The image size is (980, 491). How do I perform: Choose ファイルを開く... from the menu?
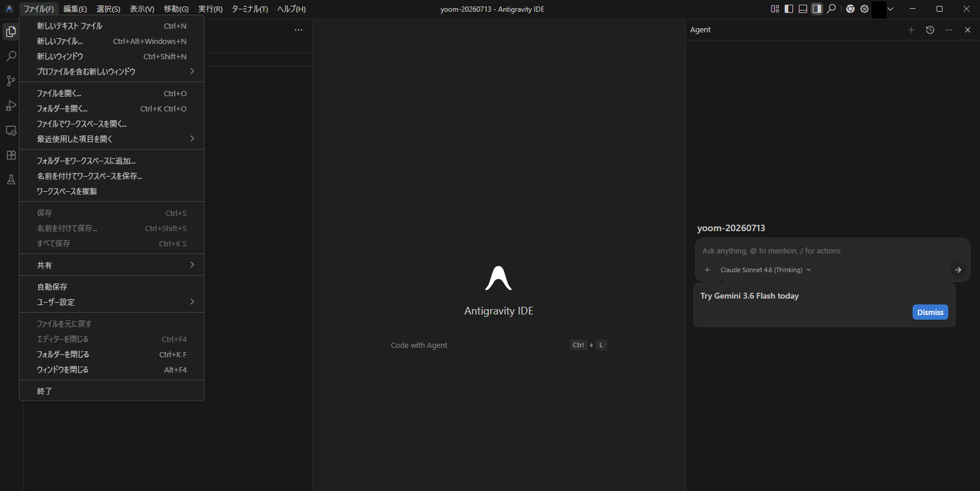(x=111, y=93)
